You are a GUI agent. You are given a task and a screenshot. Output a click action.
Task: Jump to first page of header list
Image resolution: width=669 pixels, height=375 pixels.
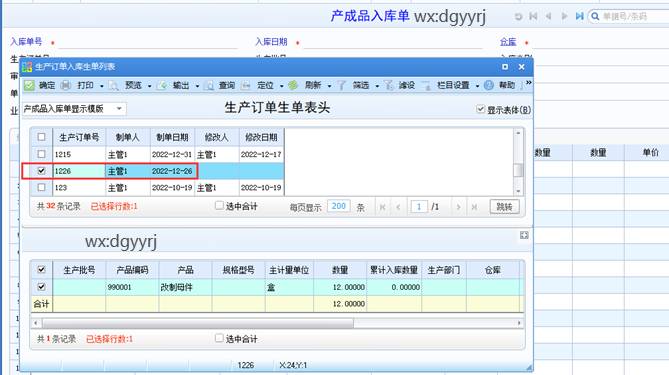(x=382, y=207)
